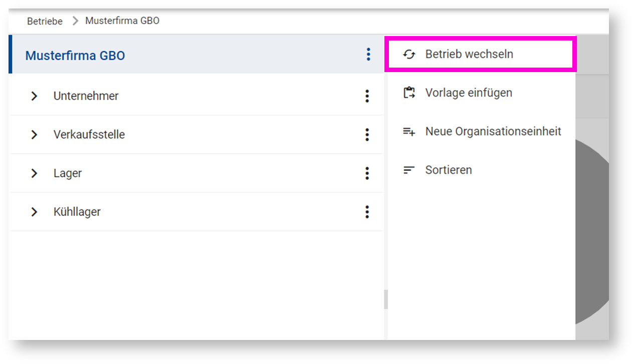The image size is (633, 364).
Task: Expand the Verkaufsstelle chevron
Action: coord(34,135)
